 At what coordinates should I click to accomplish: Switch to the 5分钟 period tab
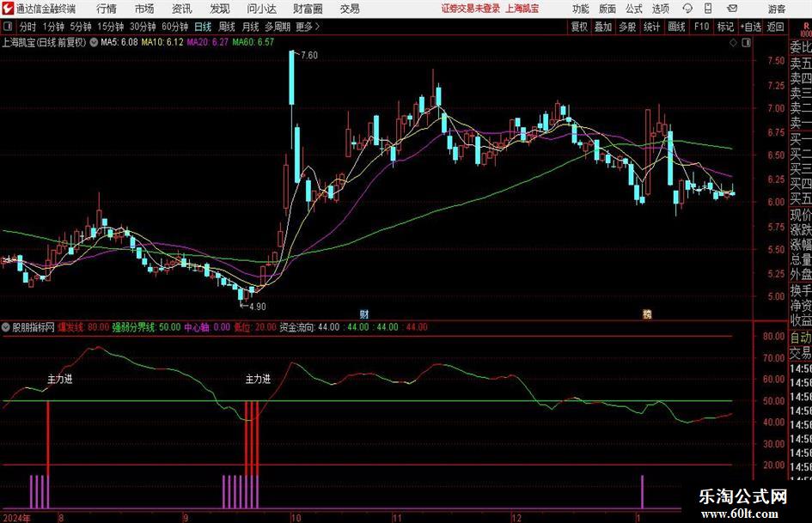click(81, 27)
